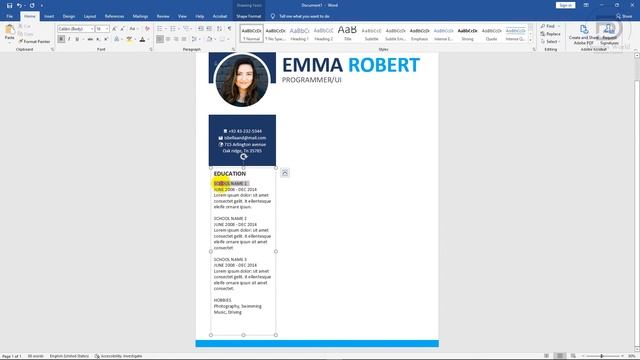Sort the selected paragraphs
Viewport: 640px width, 360px height.
(x=220, y=29)
